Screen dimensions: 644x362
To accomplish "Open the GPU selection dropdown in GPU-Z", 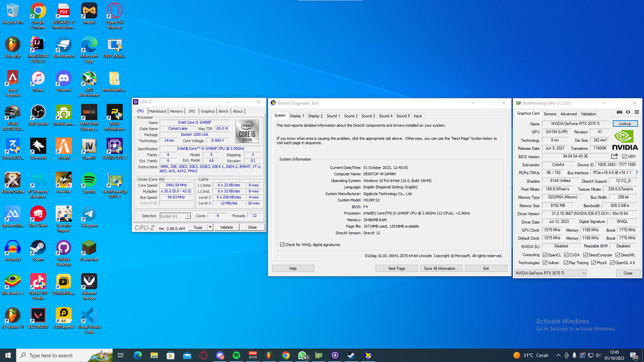I will click(550, 273).
